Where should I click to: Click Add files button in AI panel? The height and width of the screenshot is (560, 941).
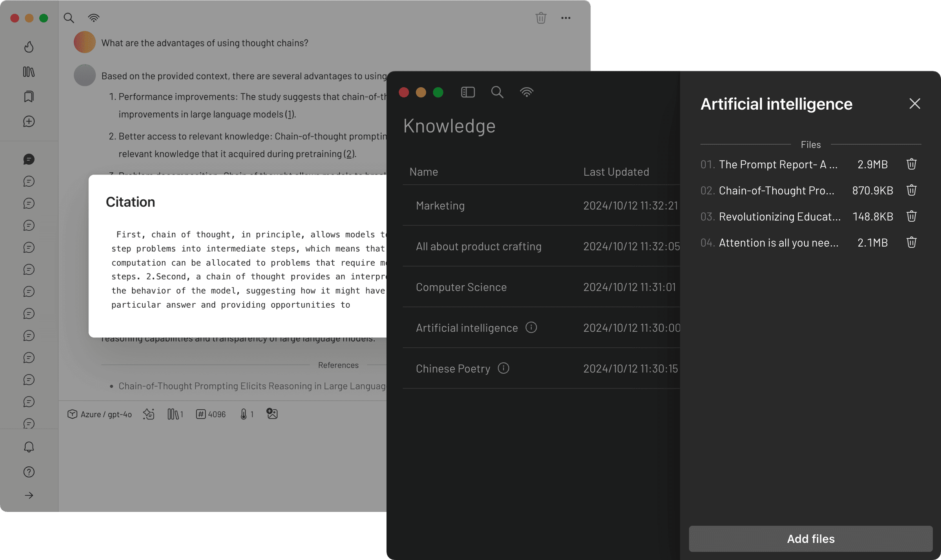tap(811, 539)
